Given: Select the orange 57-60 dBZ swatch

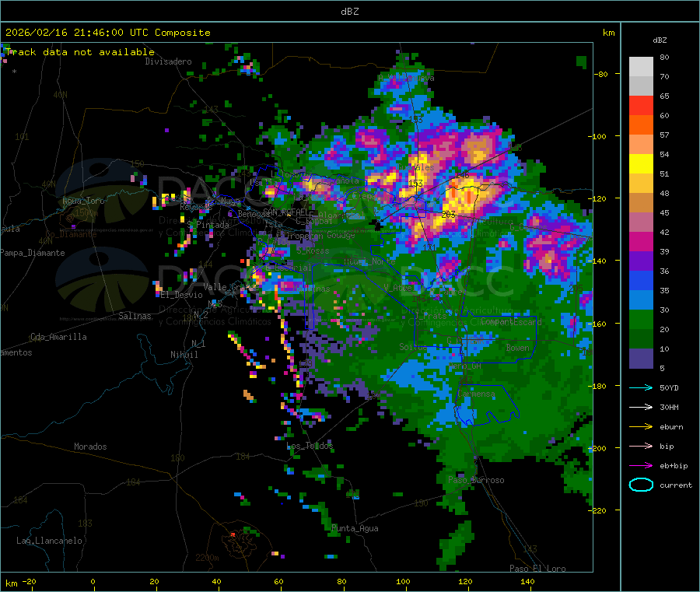Looking at the screenshot, I should tap(641, 125).
